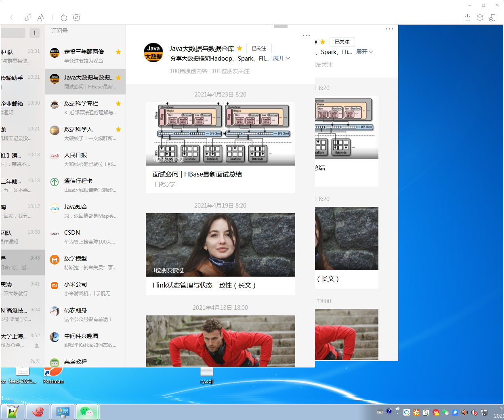This screenshot has width=504, height=420.
Task: Click the plus button beside the search box
Action: 35,33
